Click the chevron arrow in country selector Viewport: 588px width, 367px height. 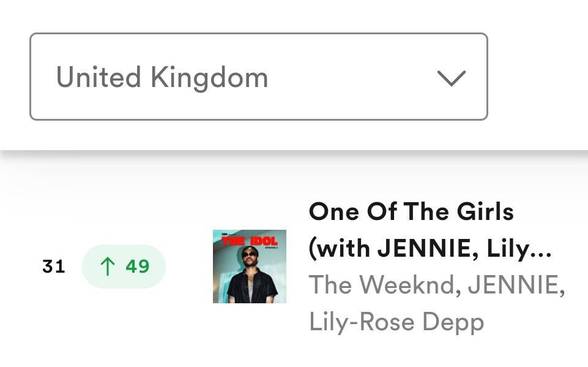[x=452, y=78]
